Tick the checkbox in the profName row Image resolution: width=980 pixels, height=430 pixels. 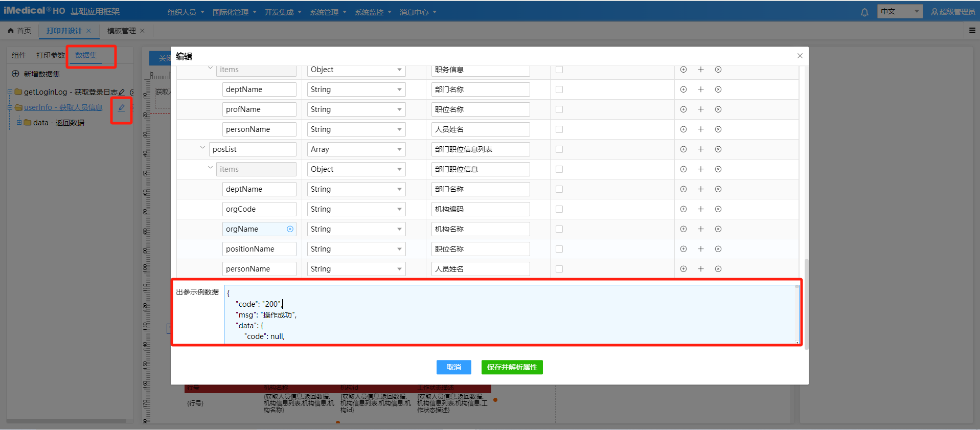click(x=559, y=109)
